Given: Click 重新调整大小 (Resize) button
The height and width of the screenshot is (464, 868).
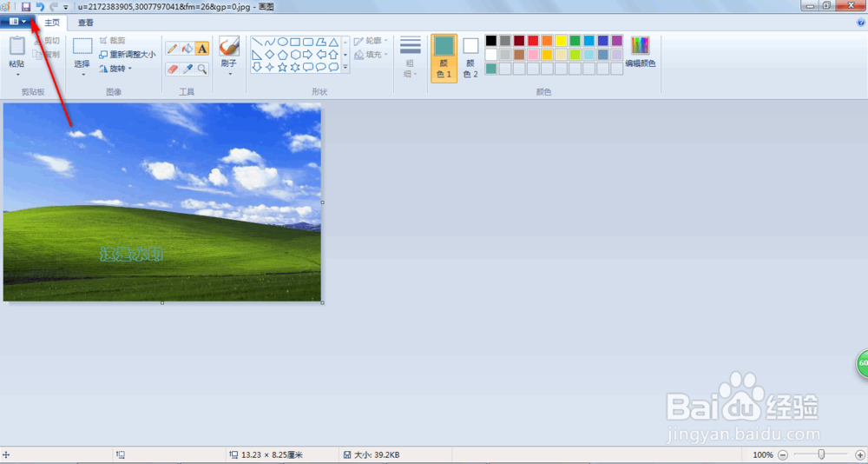Looking at the screenshot, I should pos(128,55).
